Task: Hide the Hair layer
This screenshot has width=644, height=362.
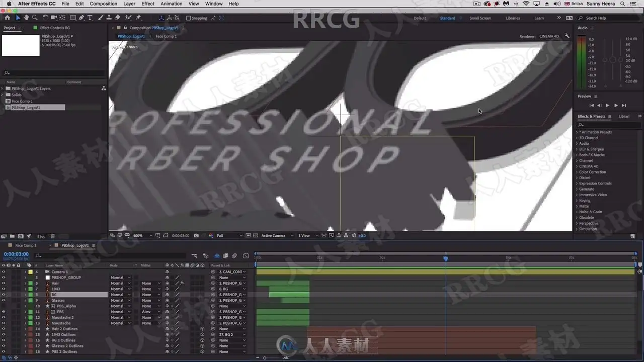Action: tap(4, 283)
